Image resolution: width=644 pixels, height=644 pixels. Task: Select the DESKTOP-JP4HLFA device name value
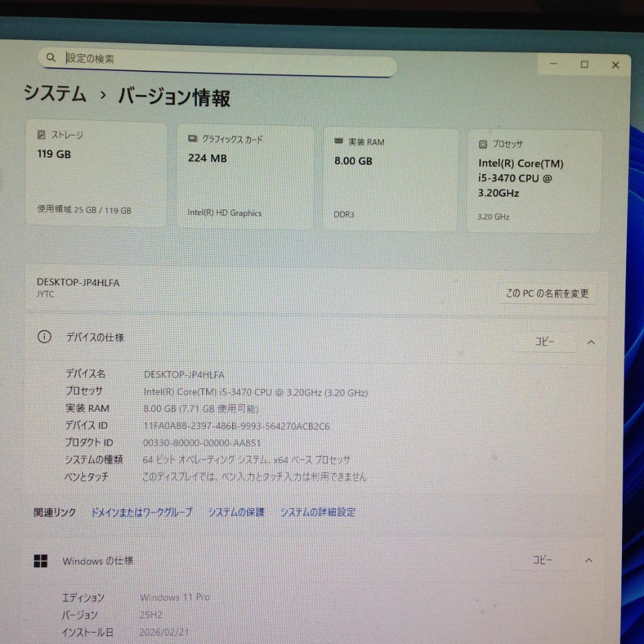tap(184, 374)
